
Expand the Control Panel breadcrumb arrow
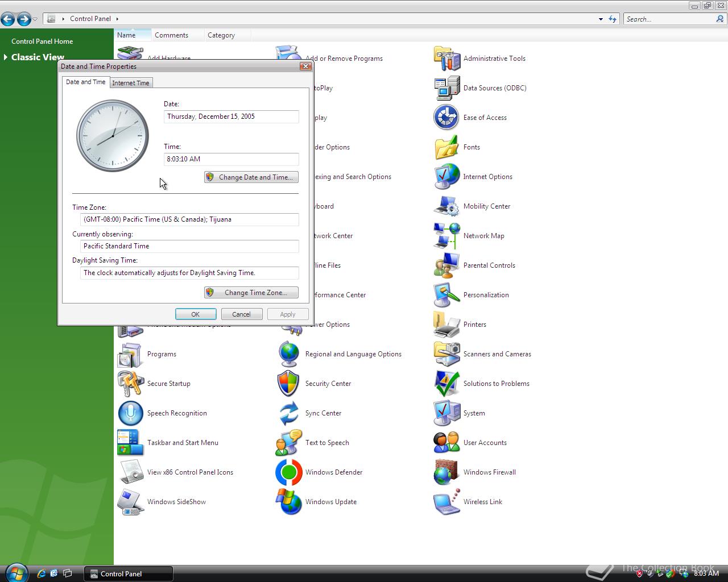point(117,19)
